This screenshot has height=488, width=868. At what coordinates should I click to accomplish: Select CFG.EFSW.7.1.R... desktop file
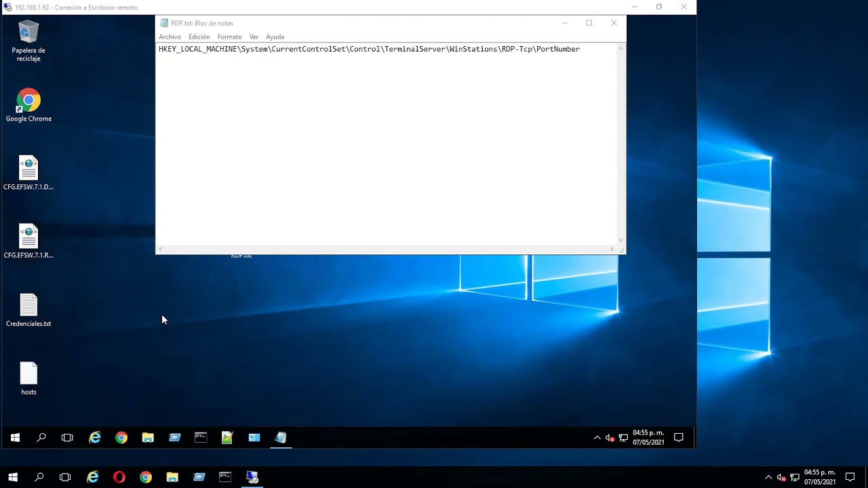click(x=28, y=242)
